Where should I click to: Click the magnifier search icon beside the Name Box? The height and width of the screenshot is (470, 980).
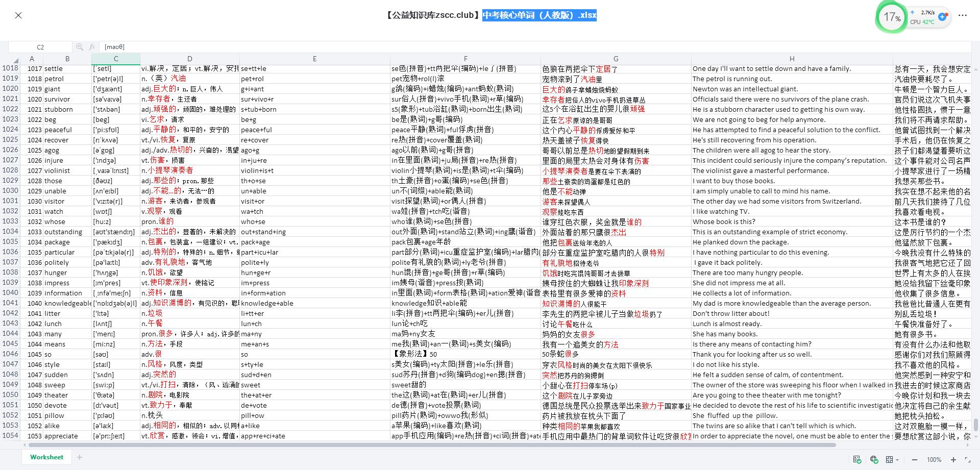point(80,46)
